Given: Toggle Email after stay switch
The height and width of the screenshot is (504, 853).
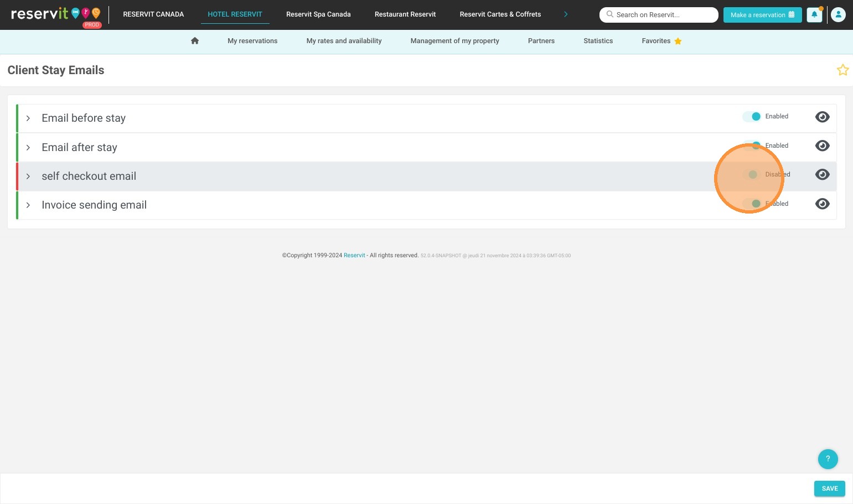Looking at the screenshot, I should click(752, 146).
